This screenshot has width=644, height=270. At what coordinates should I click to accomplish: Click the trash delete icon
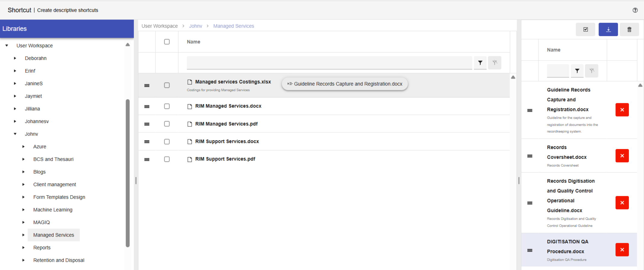point(629,29)
